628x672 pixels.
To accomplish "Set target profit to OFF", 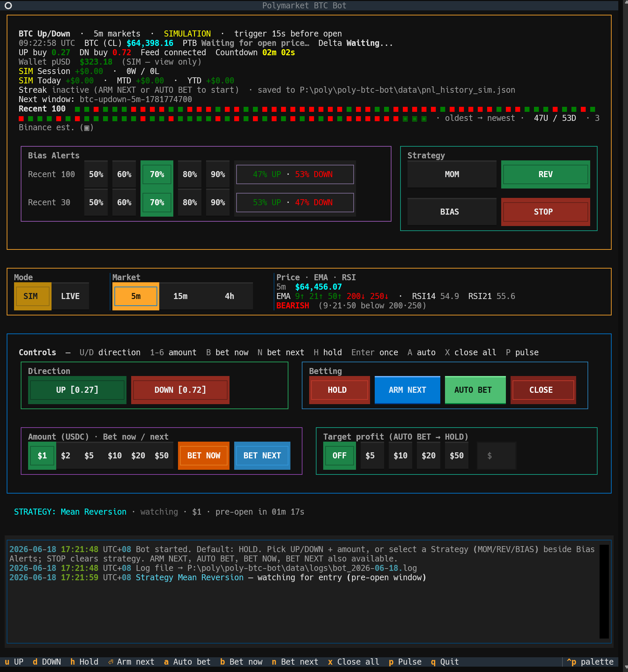I will pos(339,455).
